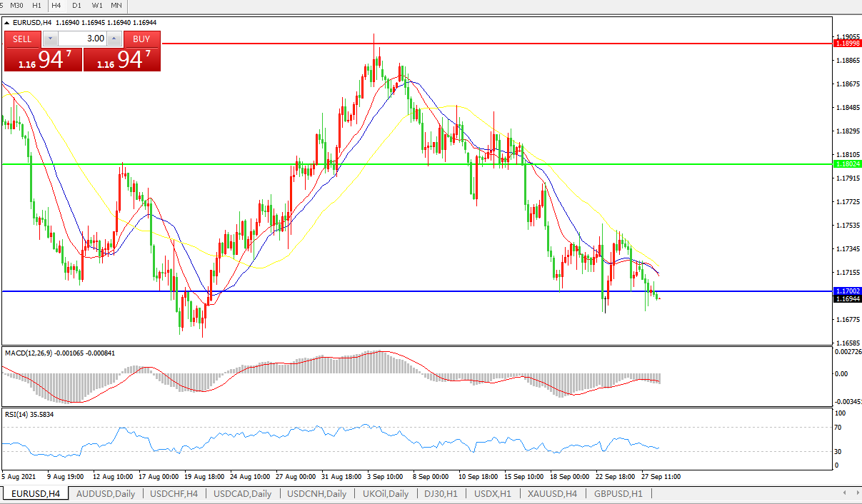Open the AUDUSD,Daily chart tab
Image resolution: width=862 pixels, height=504 pixels.
tap(105, 493)
